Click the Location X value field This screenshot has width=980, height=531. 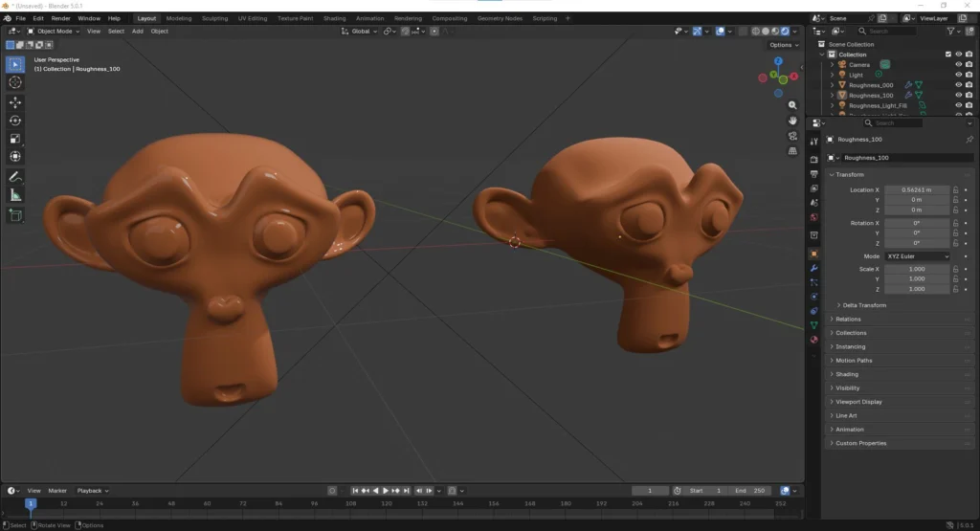click(917, 189)
